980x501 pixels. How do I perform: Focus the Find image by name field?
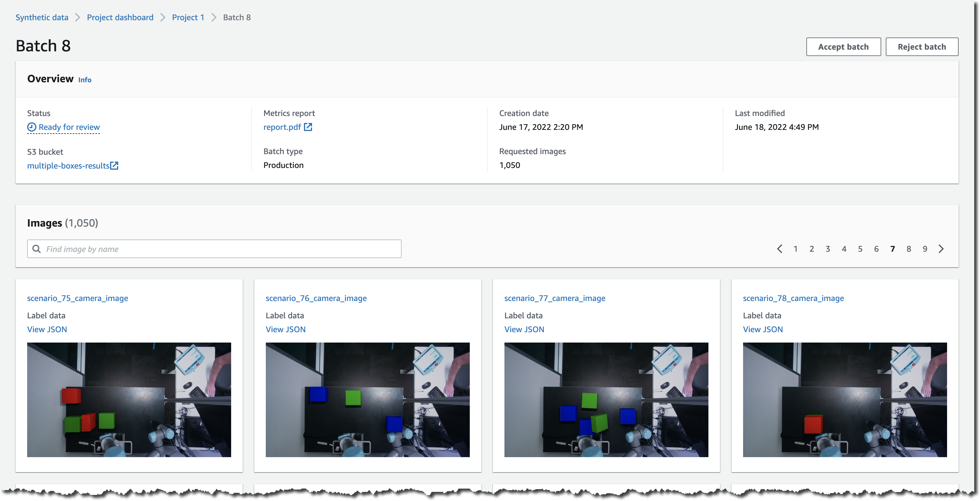(x=221, y=248)
